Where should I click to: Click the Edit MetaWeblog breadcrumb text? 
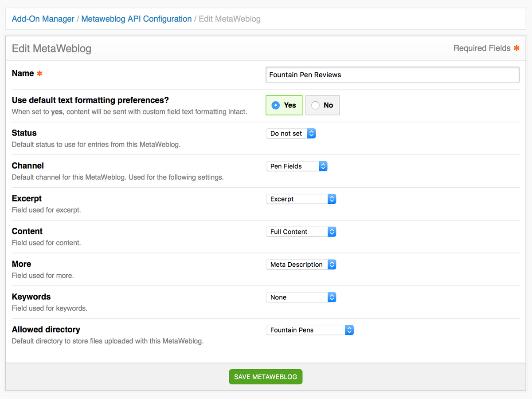[x=230, y=19]
